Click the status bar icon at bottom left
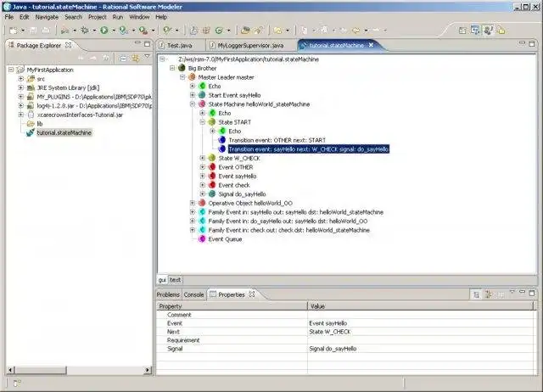 [17, 383]
